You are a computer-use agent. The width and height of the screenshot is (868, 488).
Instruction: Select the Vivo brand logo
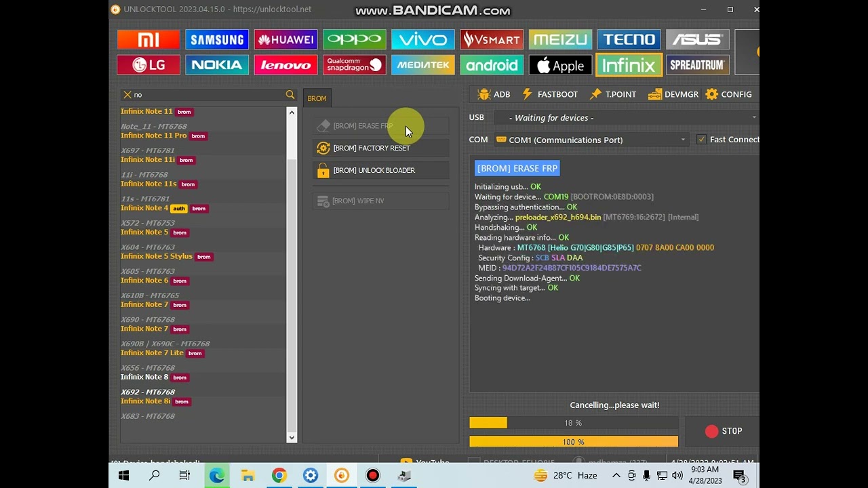pos(423,39)
